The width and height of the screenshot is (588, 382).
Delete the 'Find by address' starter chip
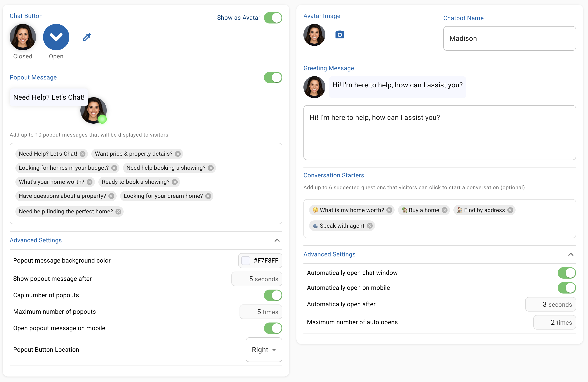510,210
